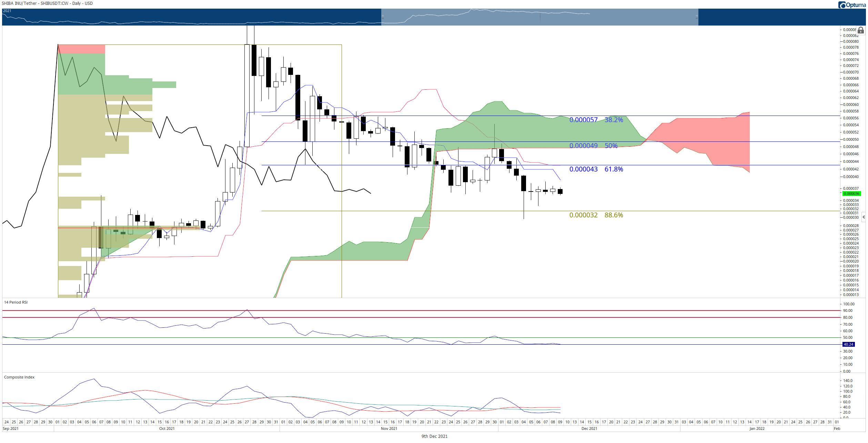This screenshot has height=443, width=868.
Task: Click the Feb label on the date axis
Action: 837,429
